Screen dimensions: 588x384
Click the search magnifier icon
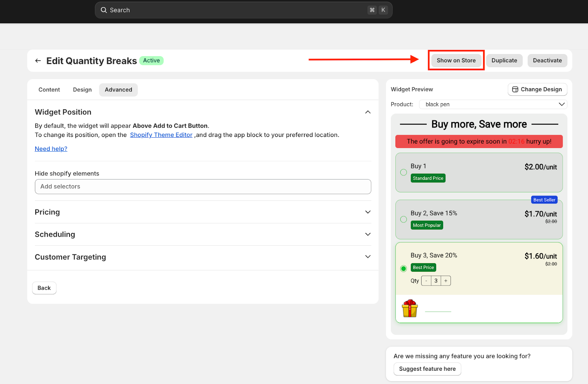(x=104, y=10)
